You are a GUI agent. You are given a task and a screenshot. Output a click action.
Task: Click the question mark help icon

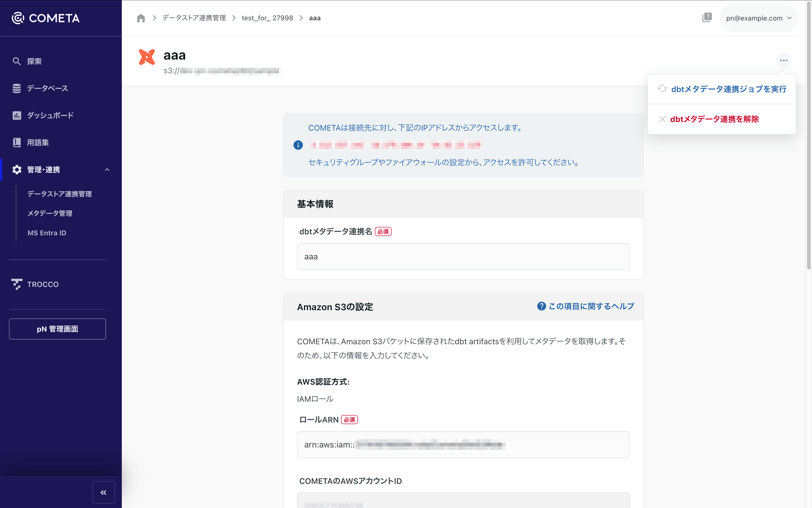pyautogui.click(x=541, y=306)
